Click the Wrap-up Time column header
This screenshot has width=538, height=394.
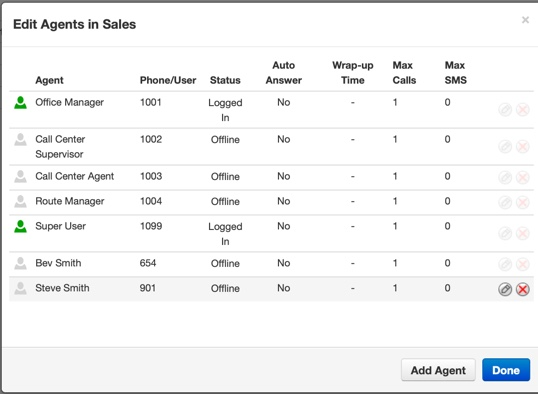[353, 73]
